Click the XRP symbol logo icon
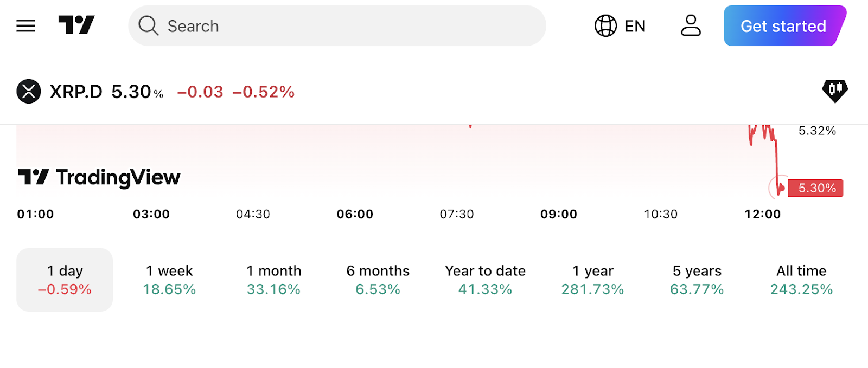This screenshot has width=868, height=368. (29, 91)
